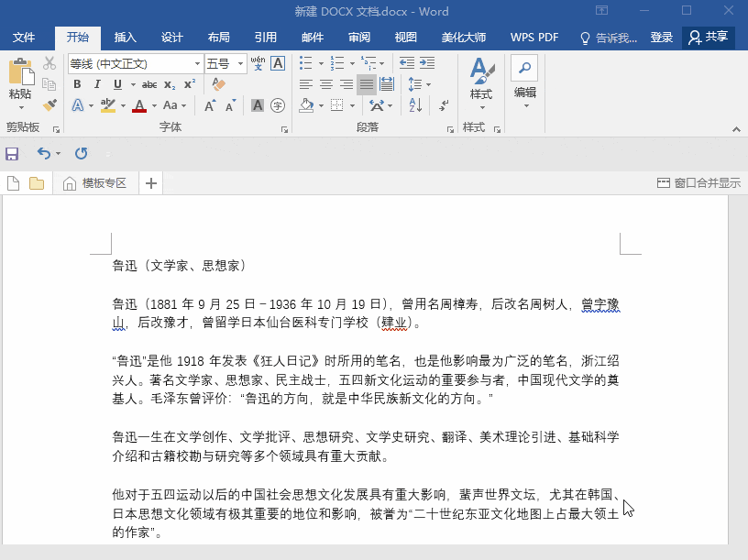The width and height of the screenshot is (748, 560).
Task: Apply red font color
Action: pos(139,105)
